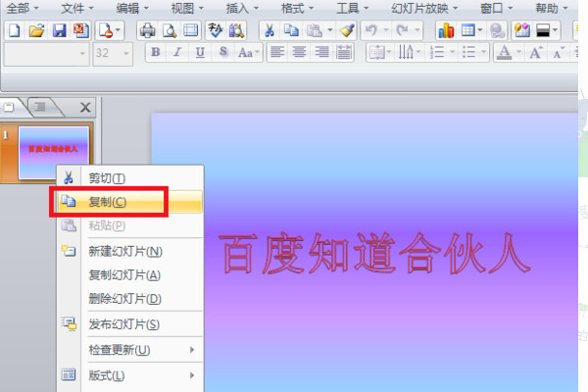
Task: Click the Print icon in toolbar
Action: [x=147, y=30]
